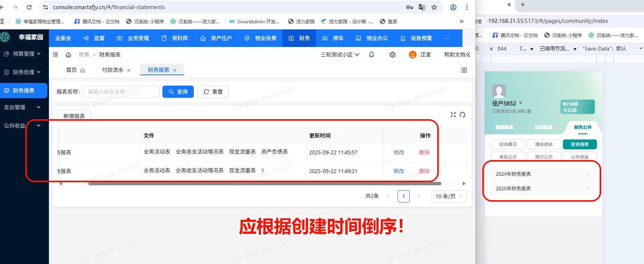This screenshot has width=644, height=264.
Task: Click the user avatar in the mobile preview
Action: click(499, 91)
